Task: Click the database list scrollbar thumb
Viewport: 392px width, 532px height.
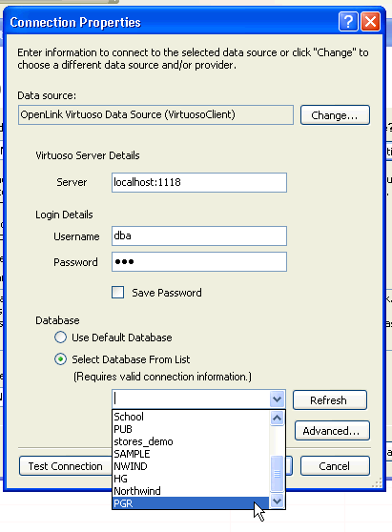Action: click(277, 473)
